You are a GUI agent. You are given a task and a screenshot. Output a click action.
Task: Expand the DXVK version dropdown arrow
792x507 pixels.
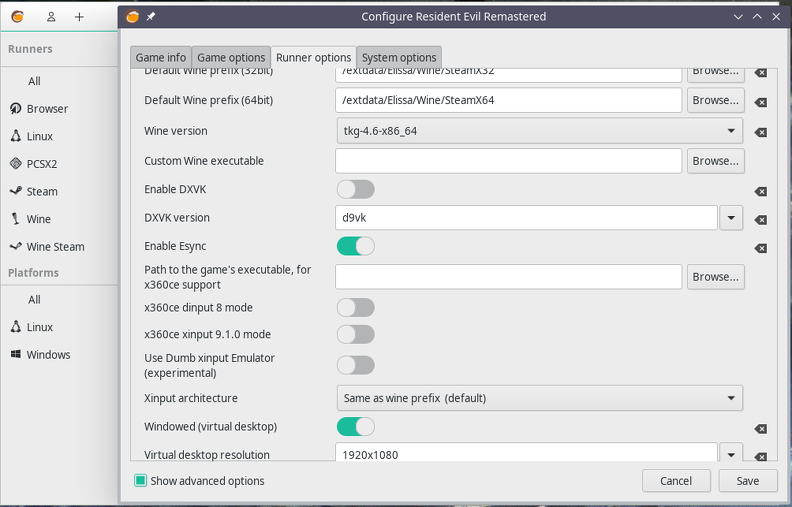(x=731, y=218)
